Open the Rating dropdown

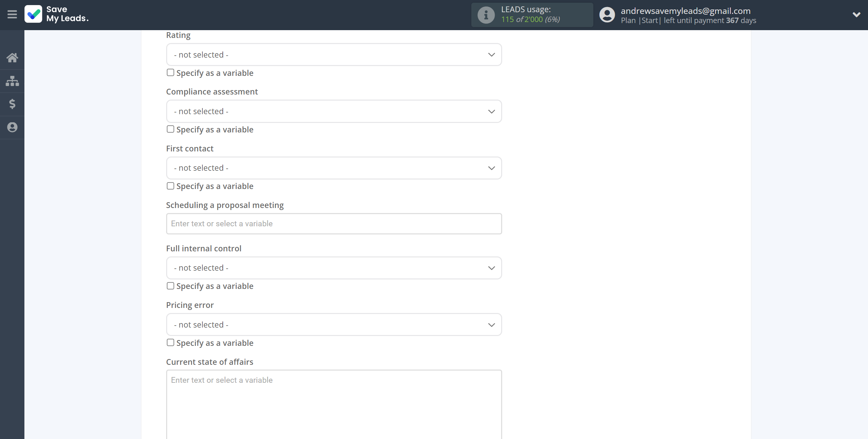(x=334, y=55)
